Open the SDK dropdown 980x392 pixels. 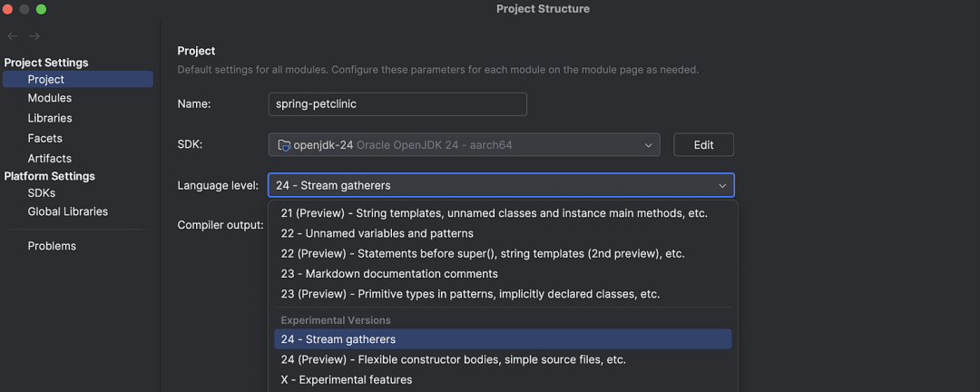[x=648, y=145]
